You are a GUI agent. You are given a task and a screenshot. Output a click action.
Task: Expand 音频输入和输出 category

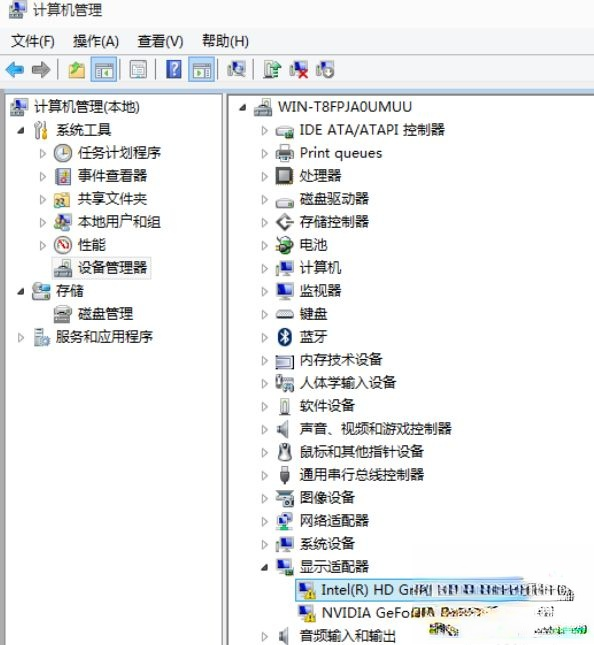[265, 637]
